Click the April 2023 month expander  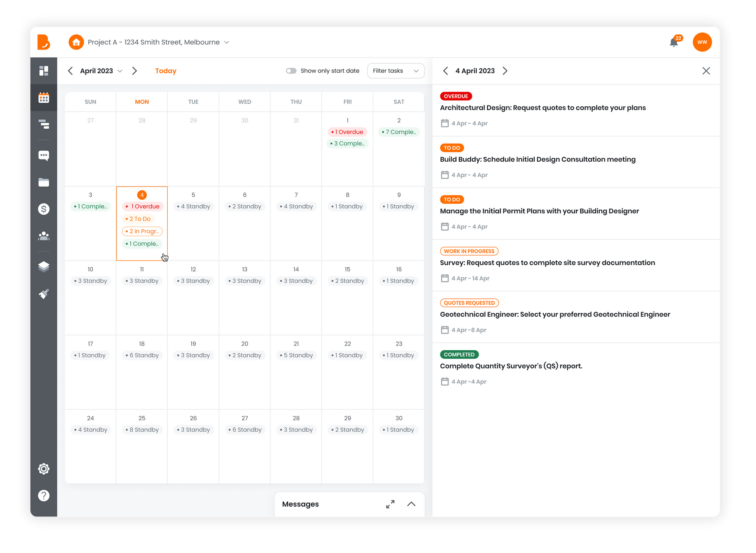[119, 71]
